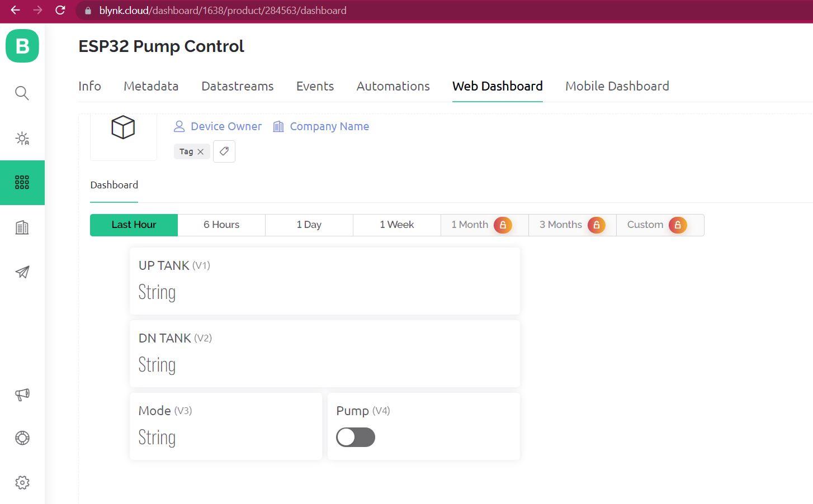The width and height of the screenshot is (813, 504).
Task: Click the lock badge on Custom
Action: pos(678,225)
